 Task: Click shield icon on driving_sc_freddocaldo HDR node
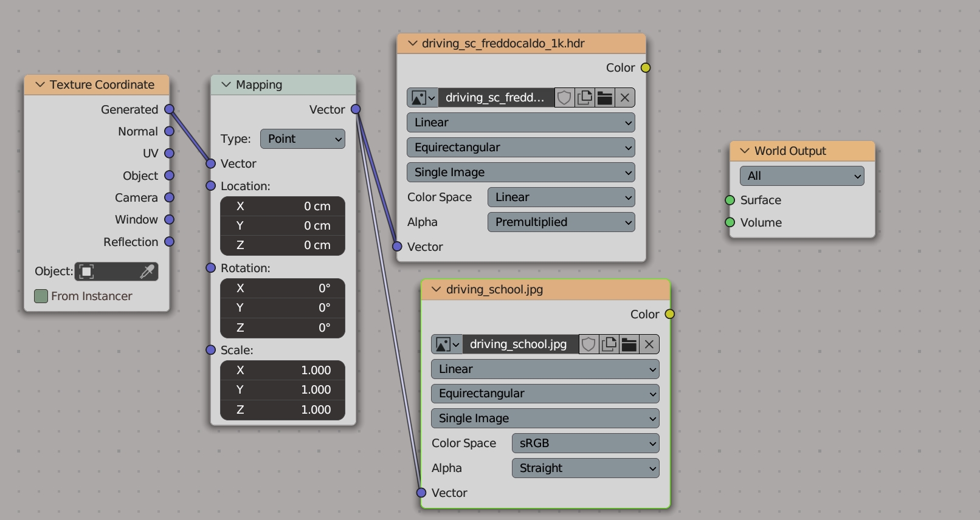(x=564, y=98)
